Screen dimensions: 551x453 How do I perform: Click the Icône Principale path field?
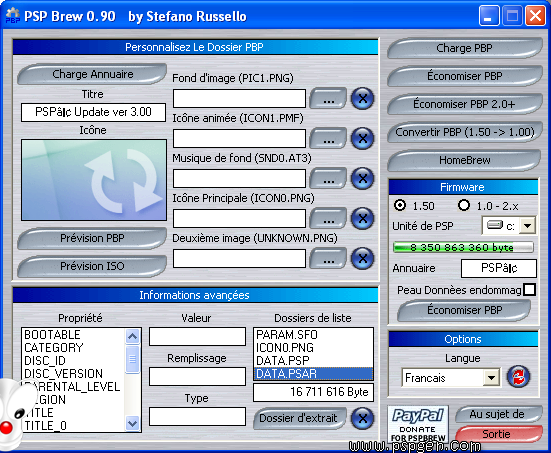pyautogui.click(x=239, y=219)
